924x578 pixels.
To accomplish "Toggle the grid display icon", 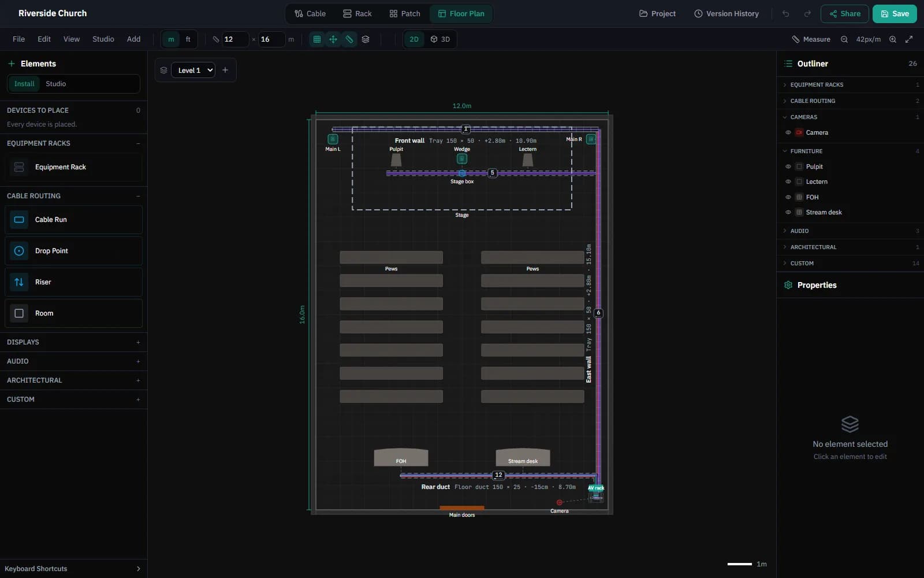I will pos(317,39).
